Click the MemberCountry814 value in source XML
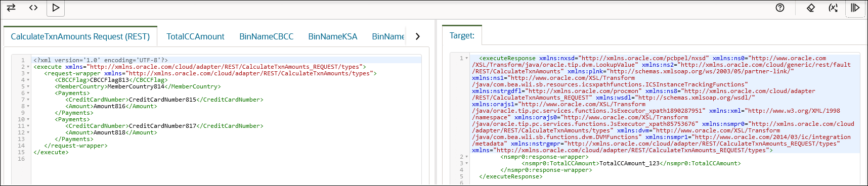Viewport: 868px width, 186px height. pos(136,86)
